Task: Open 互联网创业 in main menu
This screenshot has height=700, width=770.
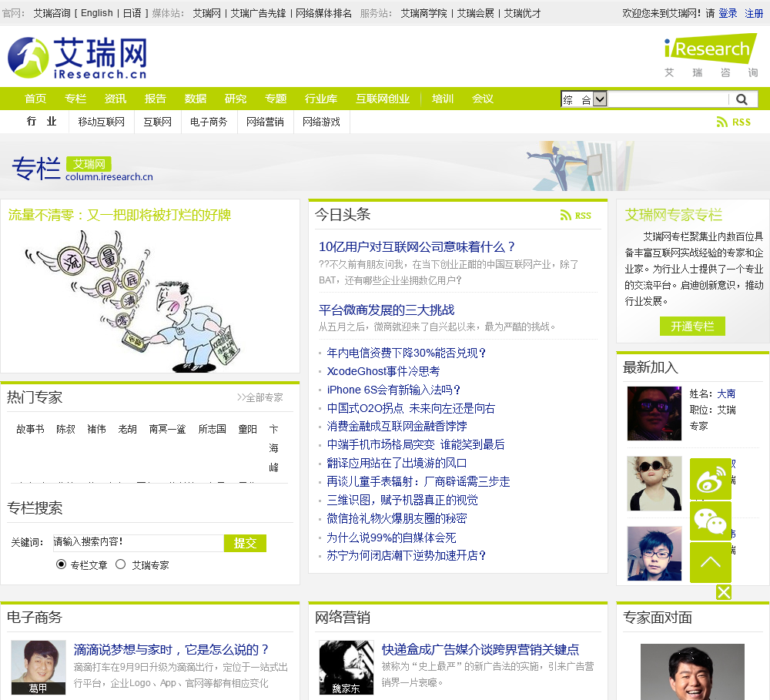Action: click(383, 99)
